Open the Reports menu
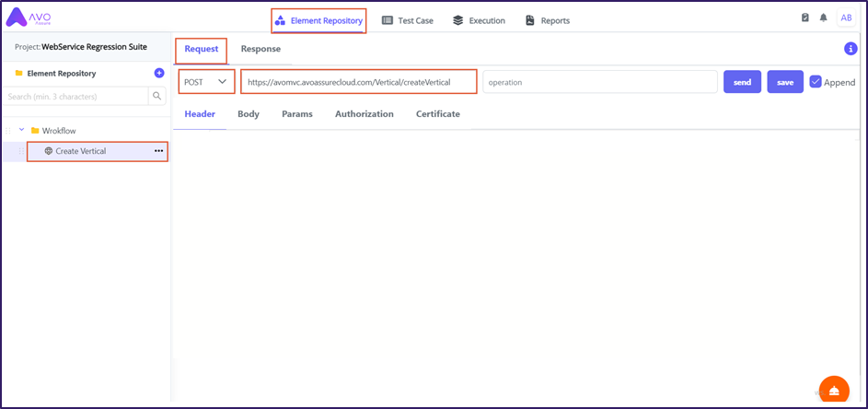Image resolution: width=868 pixels, height=409 pixels. (x=548, y=20)
